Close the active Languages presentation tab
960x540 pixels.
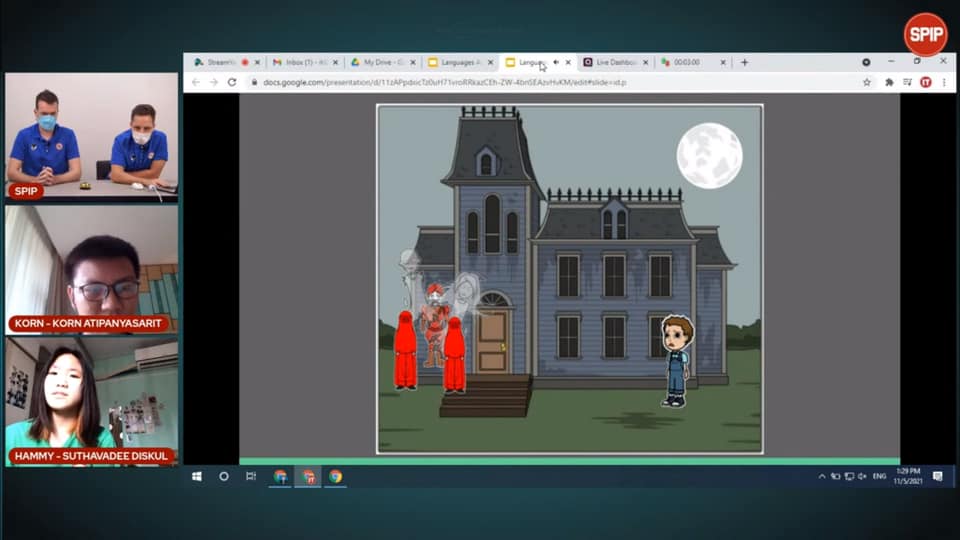568,62
